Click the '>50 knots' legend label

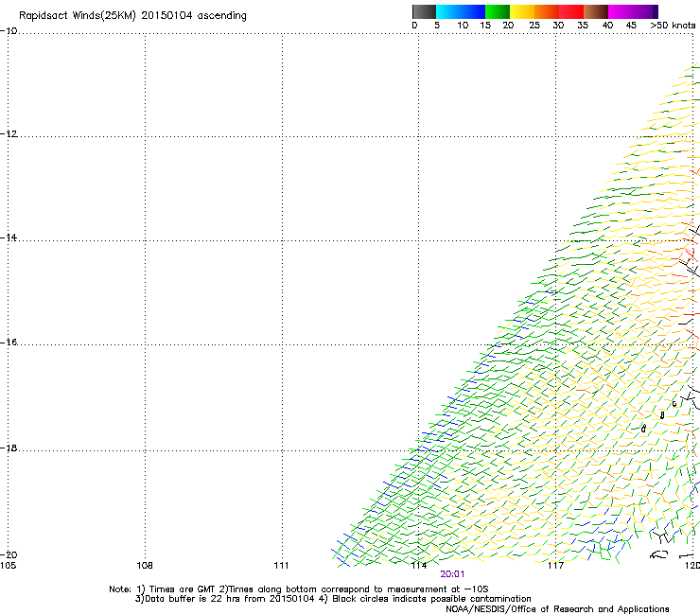tap(673, 26)
